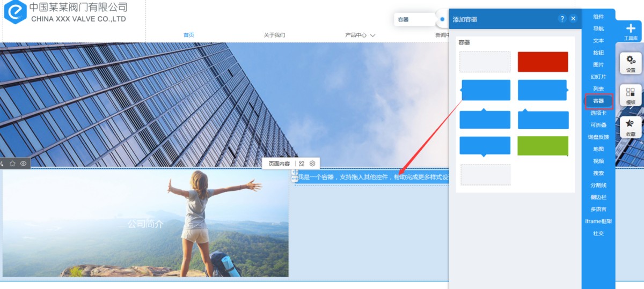Choose the bottom dashed-outline container style
Image resolution: width=644 pixels, height=289 pixels.
pyautogui.click(x=486, y=175)
